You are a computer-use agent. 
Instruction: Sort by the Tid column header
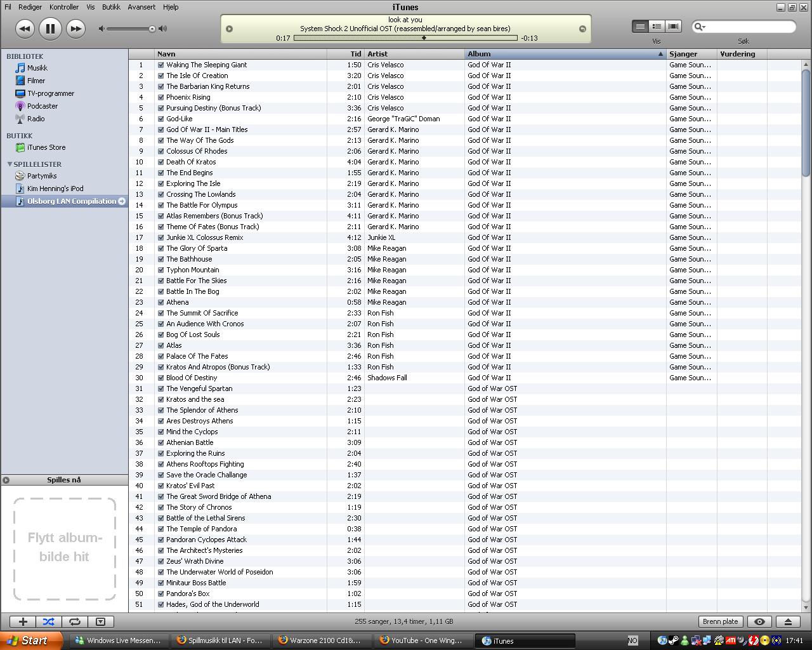[x=346, y=54]
